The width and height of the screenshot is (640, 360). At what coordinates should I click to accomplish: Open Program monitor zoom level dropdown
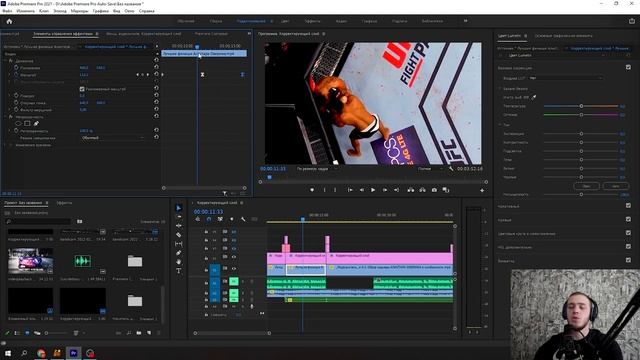click(x=317, y=169)
